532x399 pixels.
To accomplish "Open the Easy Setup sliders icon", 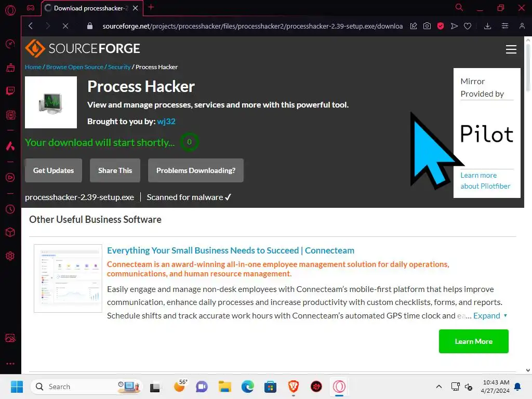I will (x=505, y=26).
